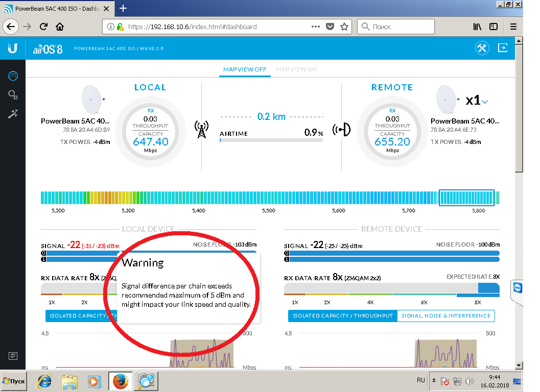This screenshot has width=540, height=392.
Task: Click the EXPECTED RATE 8X label
Action: click(473, 277)
